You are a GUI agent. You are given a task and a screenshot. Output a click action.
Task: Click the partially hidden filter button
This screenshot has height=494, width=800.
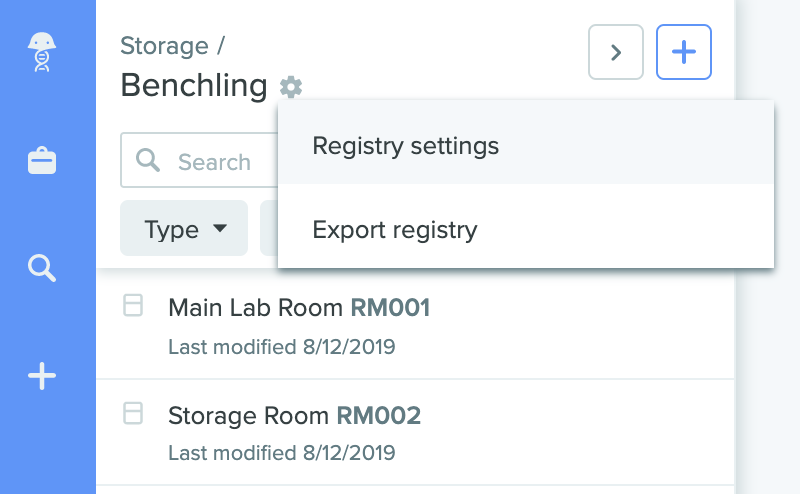(269, 228)
